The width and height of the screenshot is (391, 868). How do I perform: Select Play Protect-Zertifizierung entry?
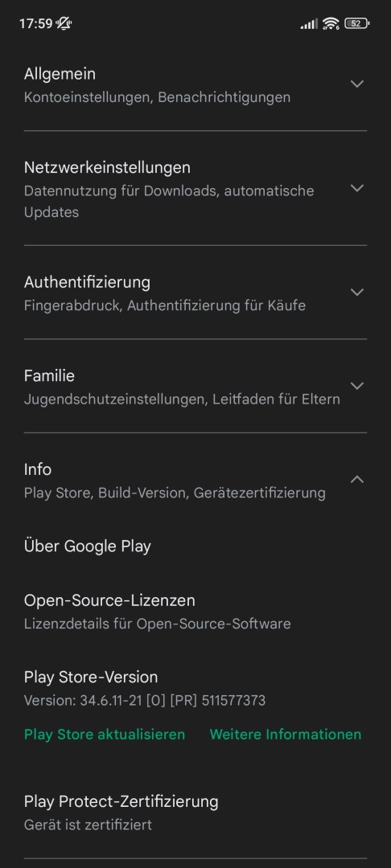click(195, 813)
